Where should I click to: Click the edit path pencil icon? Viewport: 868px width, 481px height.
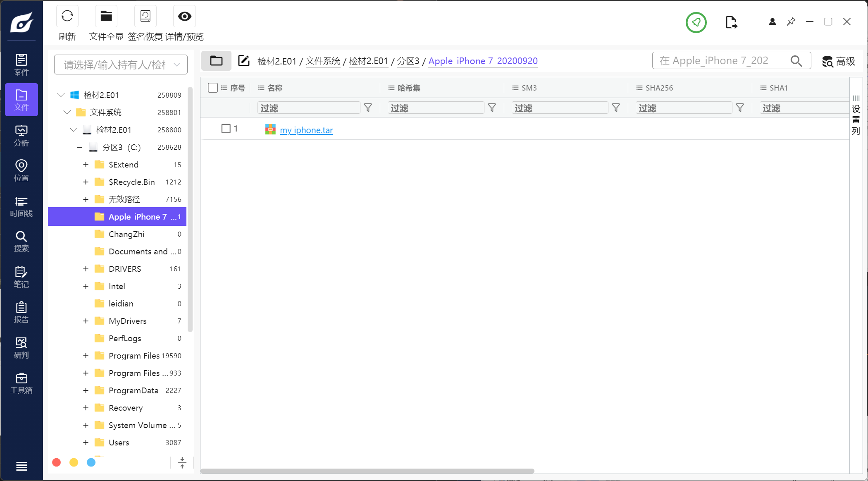(244, 61)
